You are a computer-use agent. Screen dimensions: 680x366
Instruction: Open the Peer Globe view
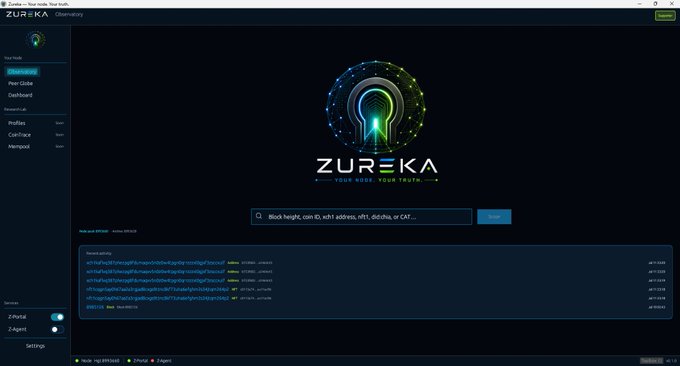(20, 83)
